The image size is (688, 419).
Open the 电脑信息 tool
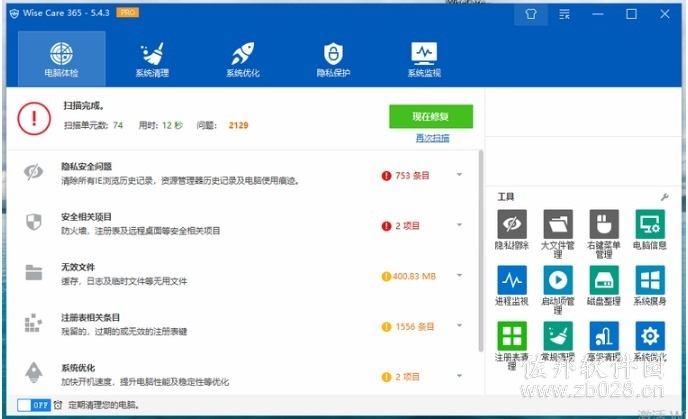(650, 229)
